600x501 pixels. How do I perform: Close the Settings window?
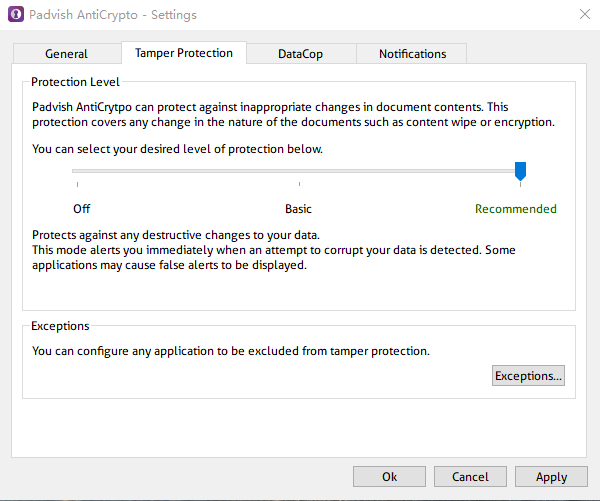[584, 15]
